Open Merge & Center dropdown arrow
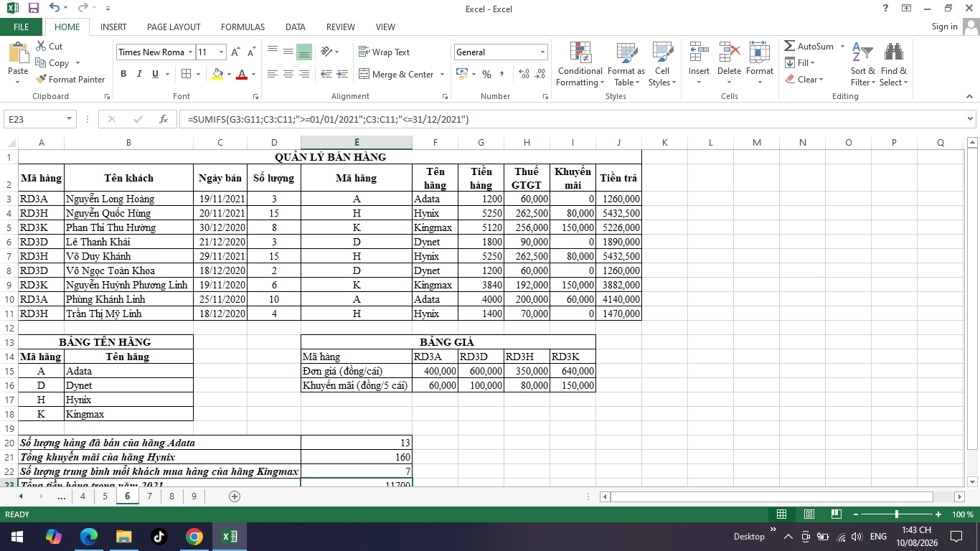 pos(442,74)
